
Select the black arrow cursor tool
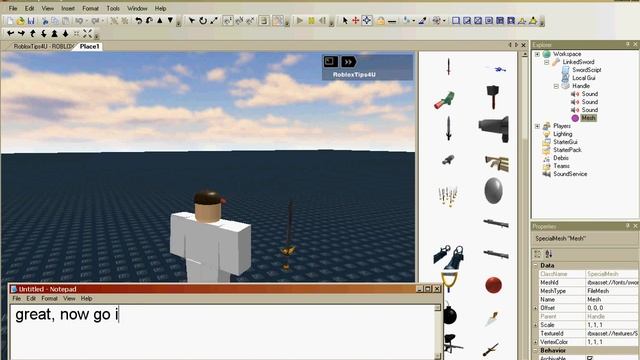[345, 20]
